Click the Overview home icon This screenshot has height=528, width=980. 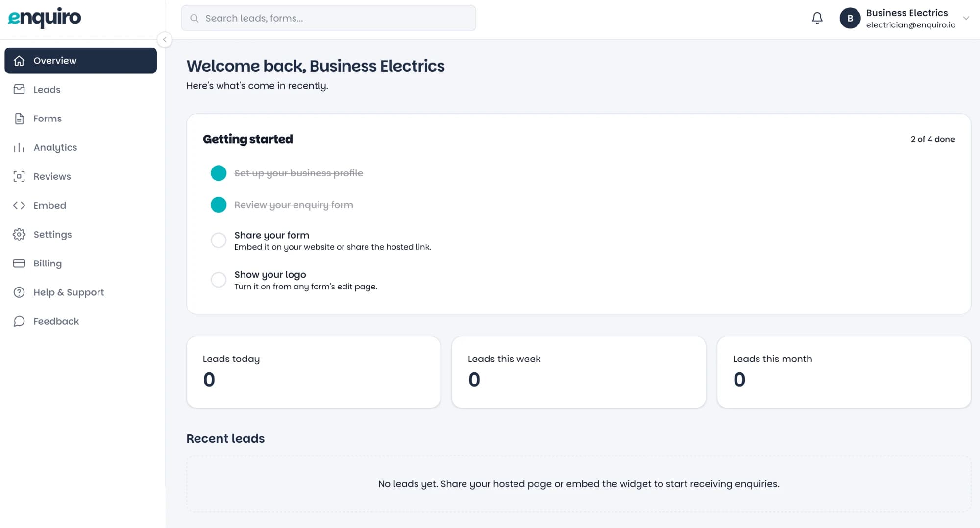(x=19, y=61)
